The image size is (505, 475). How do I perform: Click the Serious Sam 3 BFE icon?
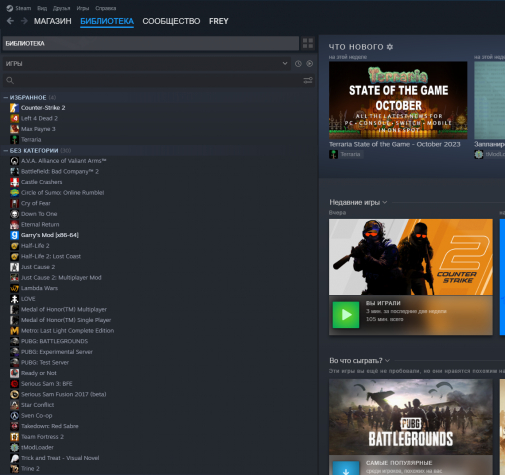(14, 384)
